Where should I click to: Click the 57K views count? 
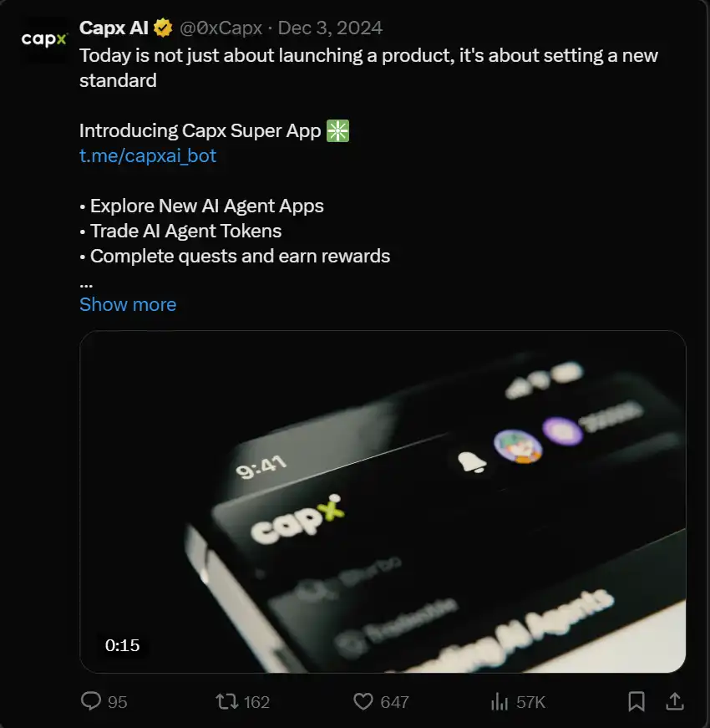pyautogui.click(x=530, y=702)
